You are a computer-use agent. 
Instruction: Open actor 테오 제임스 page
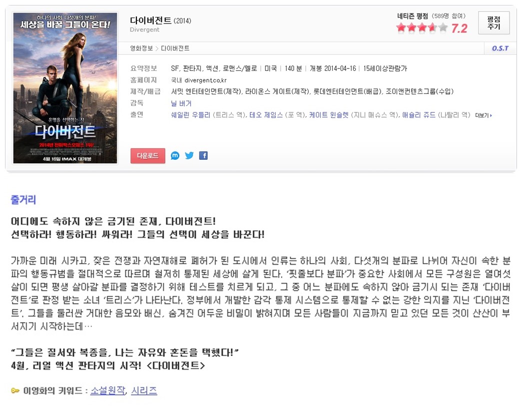pyautogui.click(x=266, y=115)
